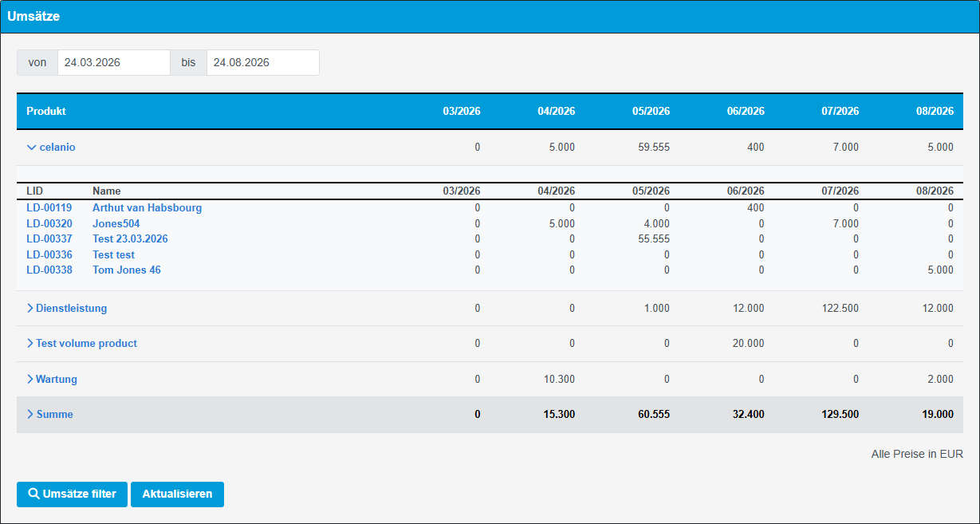The width and height of the screenshot is (980, 524).
Task: Collapse the celanio product row
Action: coord(51,148)
